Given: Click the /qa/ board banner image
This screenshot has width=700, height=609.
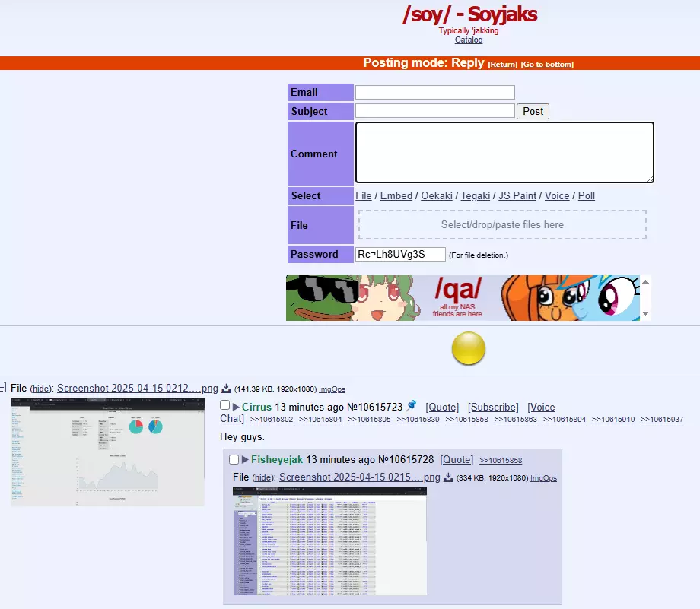Looking at the screenshot, I should 463,298.
